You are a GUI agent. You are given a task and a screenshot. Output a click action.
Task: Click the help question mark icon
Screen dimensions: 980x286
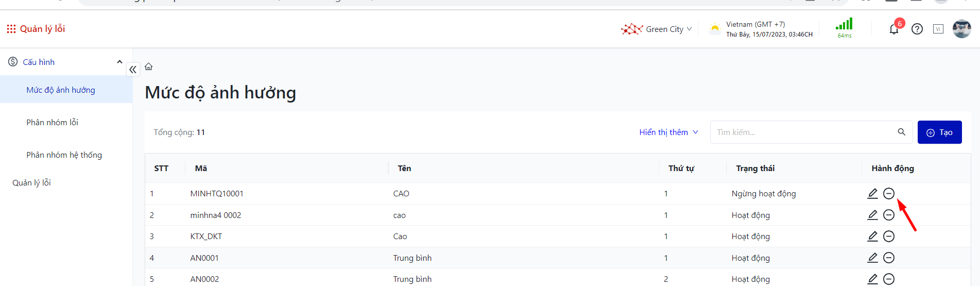click(917, 29)
